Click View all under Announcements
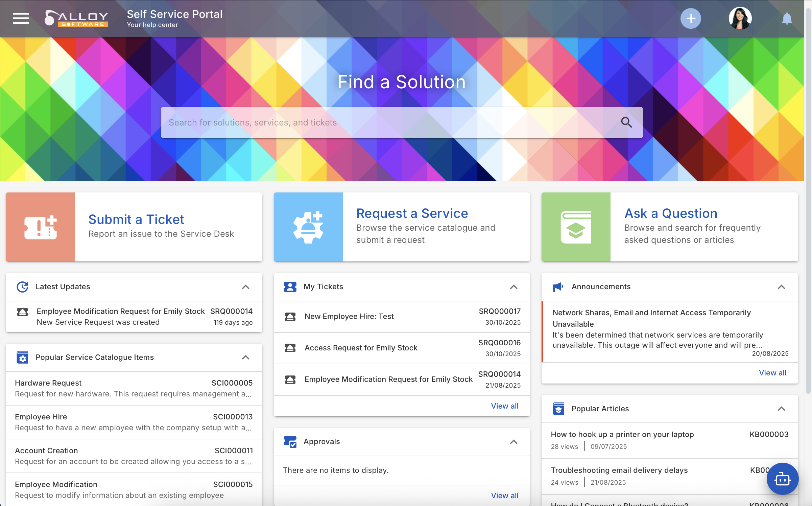 [772, 373]
